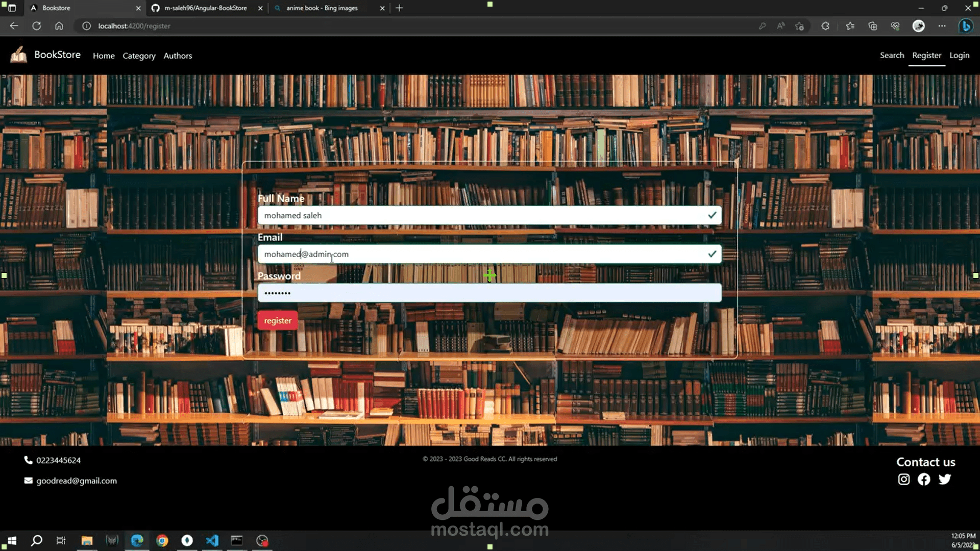Open the browser extensions icon

(825, 26)
